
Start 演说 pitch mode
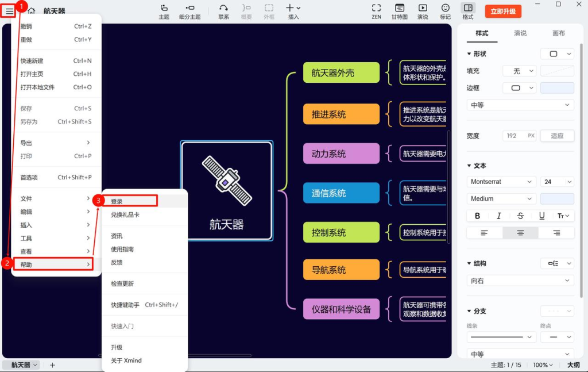(x=423, y=11)
